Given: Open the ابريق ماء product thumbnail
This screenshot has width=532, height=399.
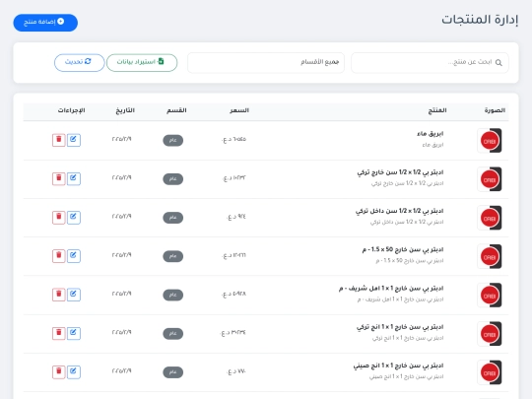Looking at the screenshot, I should tap(490, 141).
